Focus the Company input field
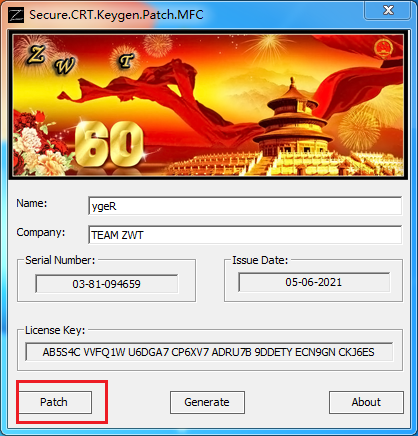This screenshot has height=436, width=418. click(x=245, y=235)
